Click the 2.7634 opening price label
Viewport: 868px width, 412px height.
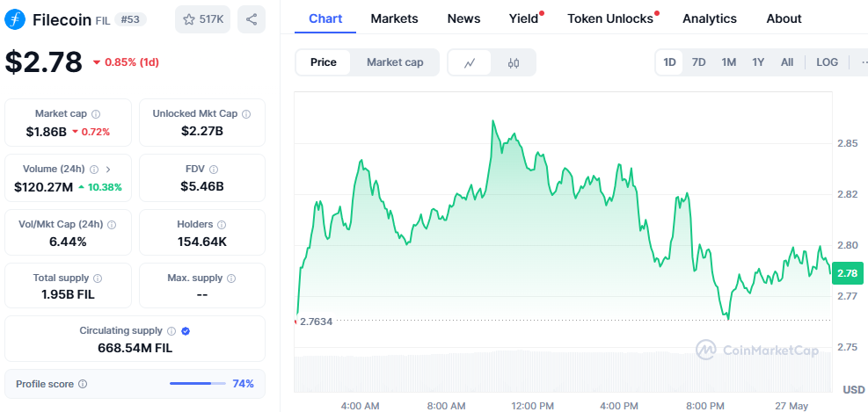(x=316, y=322)
